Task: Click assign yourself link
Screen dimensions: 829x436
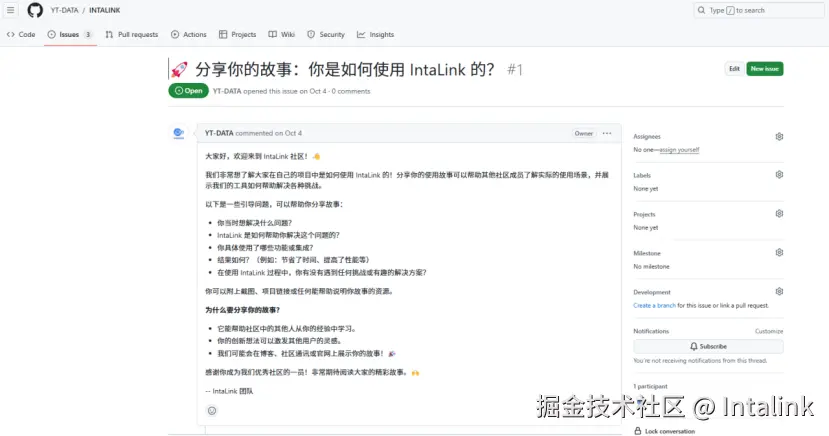Action: tap(679, 150)
